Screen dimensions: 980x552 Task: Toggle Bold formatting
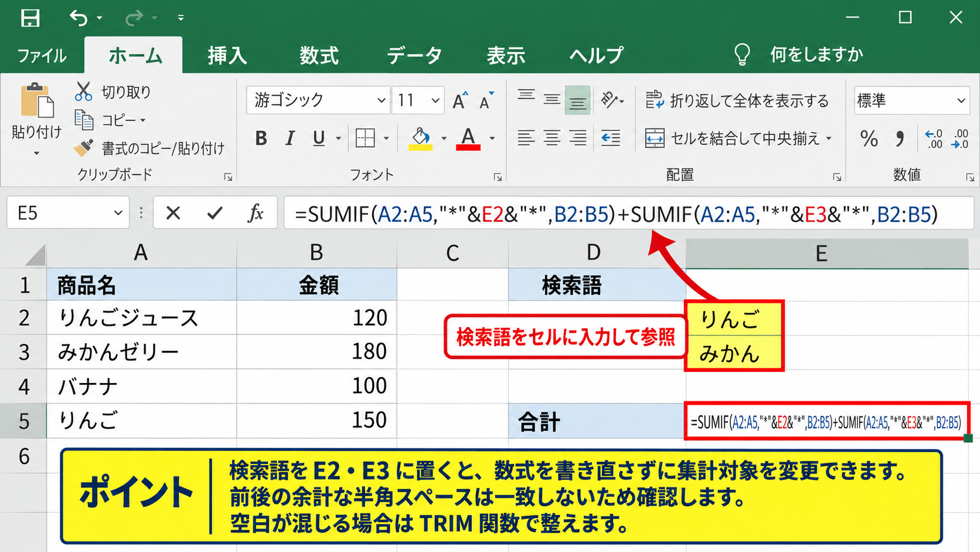[261, 138]
